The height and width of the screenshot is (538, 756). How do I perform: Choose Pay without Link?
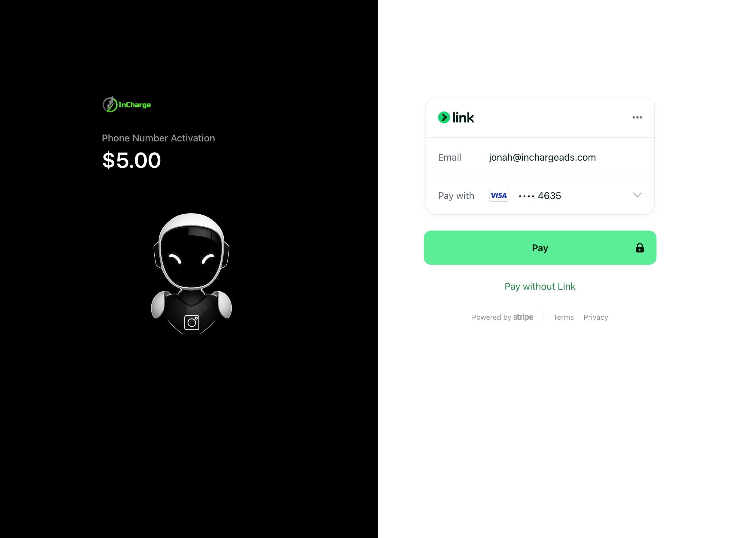point(540,286)
